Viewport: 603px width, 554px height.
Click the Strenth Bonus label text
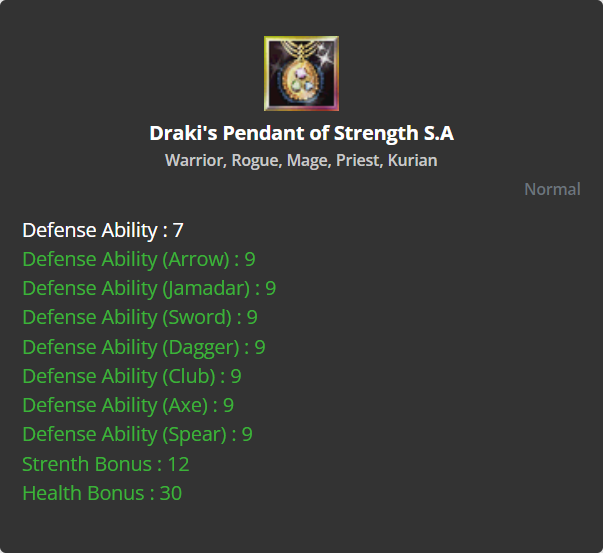coord(87,464)
